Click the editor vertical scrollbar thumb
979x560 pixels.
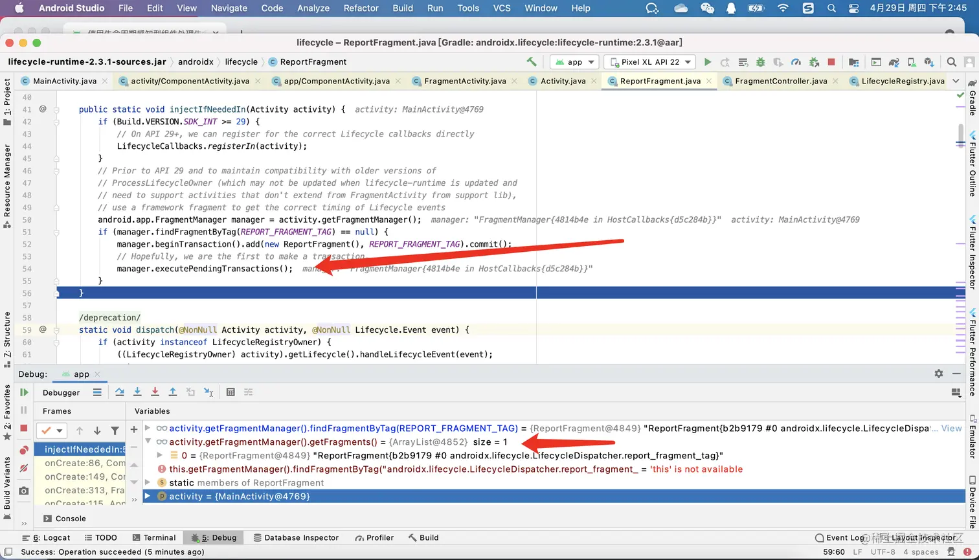pos(961,135)
